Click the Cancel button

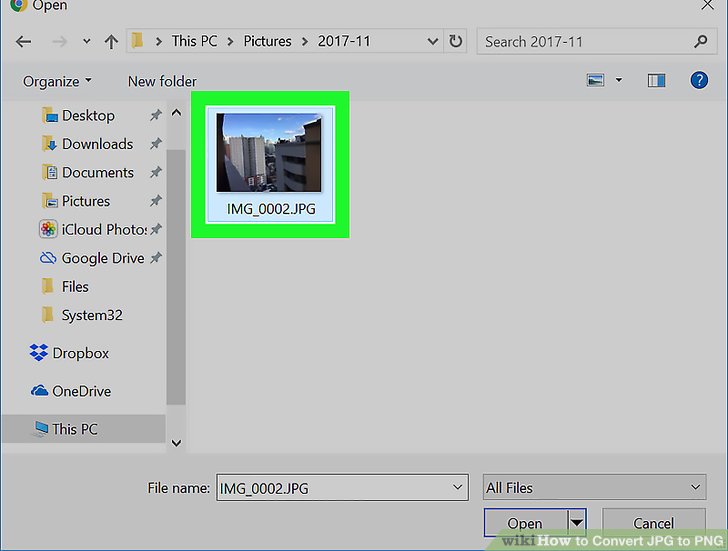tap(653, 523)
